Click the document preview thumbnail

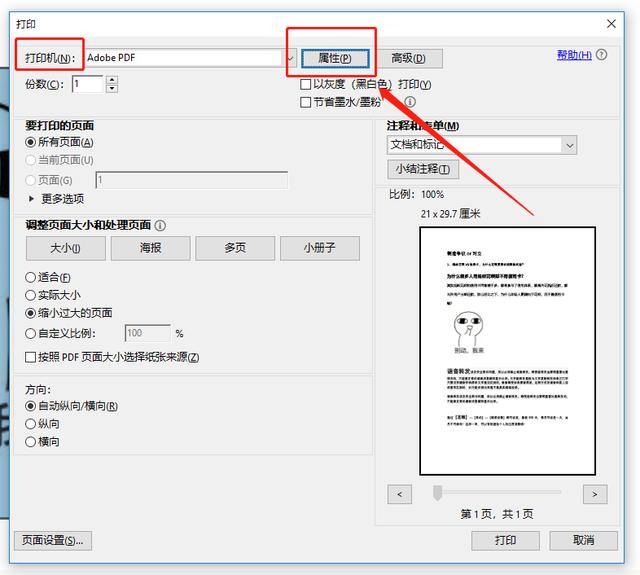(507, 351)
